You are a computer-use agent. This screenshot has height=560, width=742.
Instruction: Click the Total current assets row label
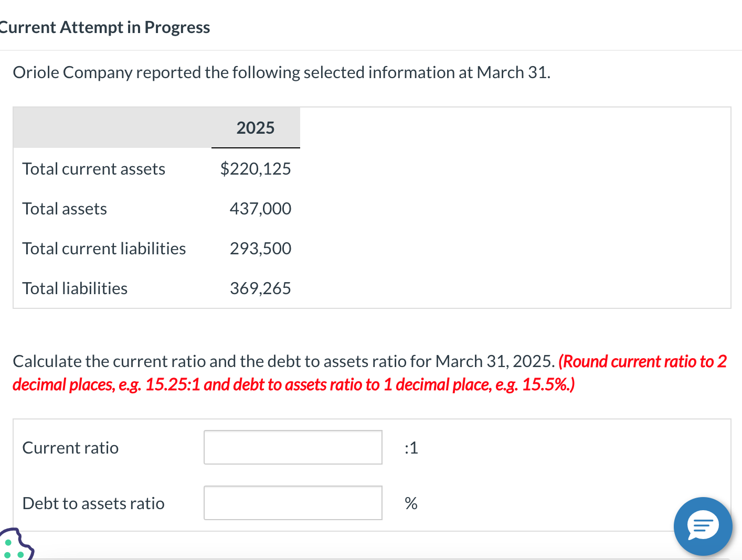[93, 169]
